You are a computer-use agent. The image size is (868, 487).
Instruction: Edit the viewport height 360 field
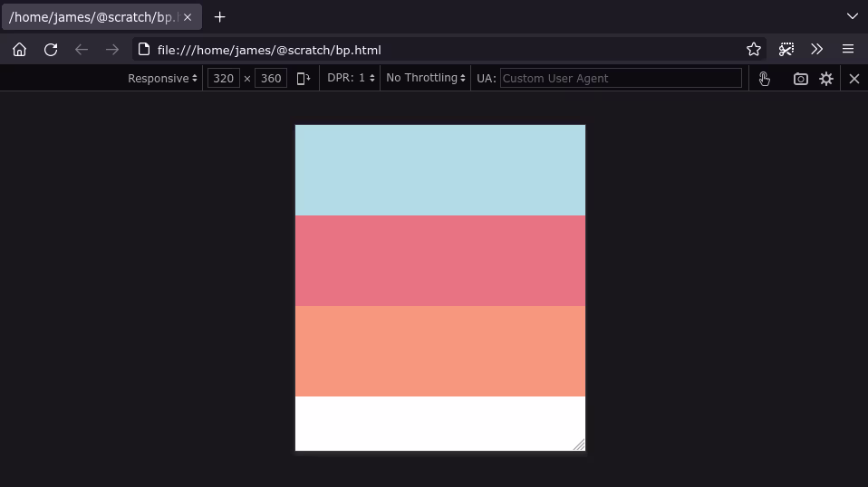pos(271,79)
